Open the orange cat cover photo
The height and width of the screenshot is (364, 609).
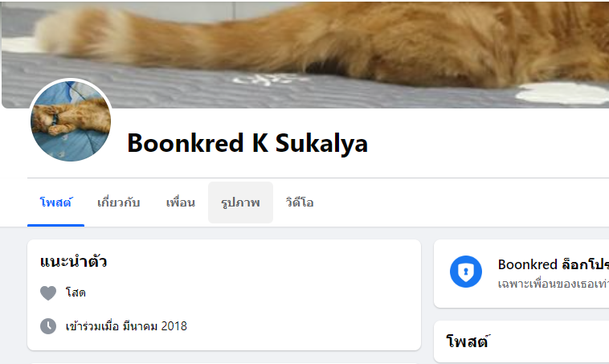[305, 55]
